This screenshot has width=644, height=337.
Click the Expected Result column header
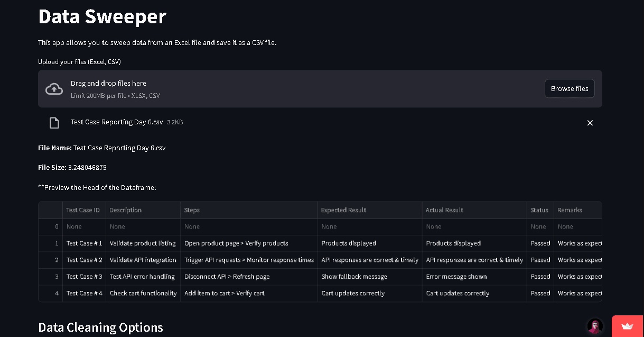coord(370,210)
